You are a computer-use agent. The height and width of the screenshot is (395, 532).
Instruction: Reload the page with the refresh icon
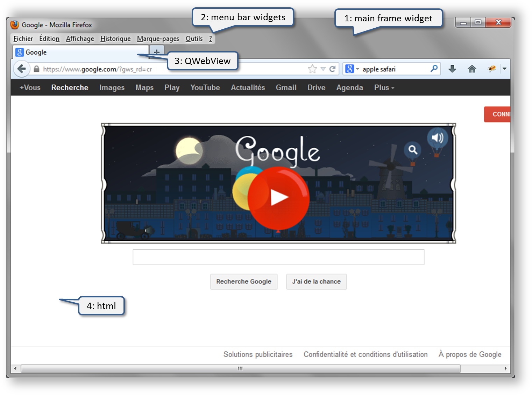333,69
